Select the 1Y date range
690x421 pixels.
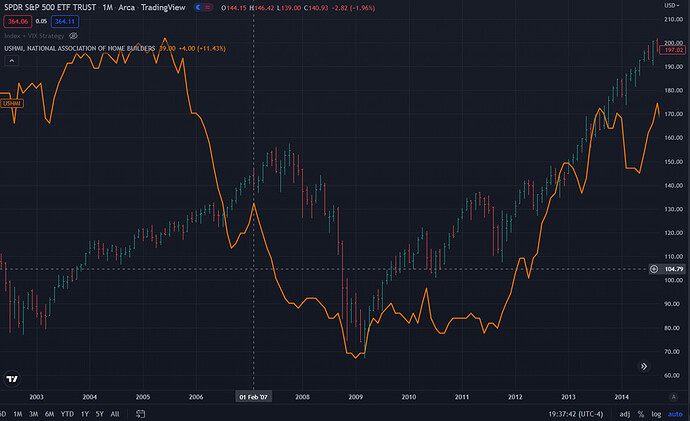pyautogui.click(x=84, y=414)
